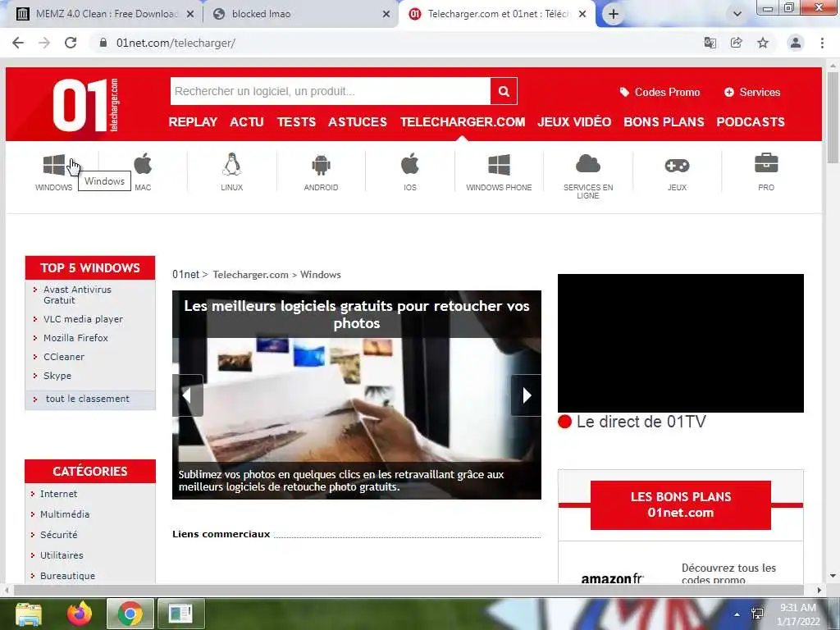Choose the Windows Phone icon
840x630 pixels.
coord(499,165)
